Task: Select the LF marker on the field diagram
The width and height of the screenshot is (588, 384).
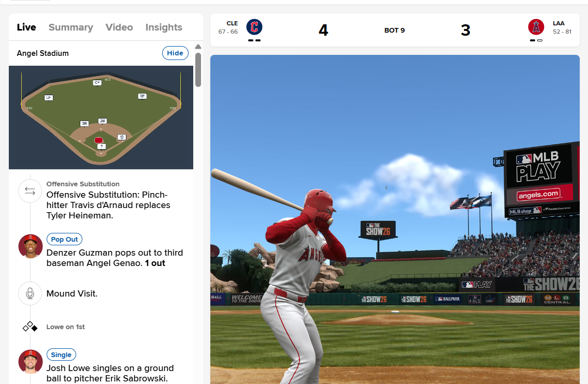Action: [48, 97]
